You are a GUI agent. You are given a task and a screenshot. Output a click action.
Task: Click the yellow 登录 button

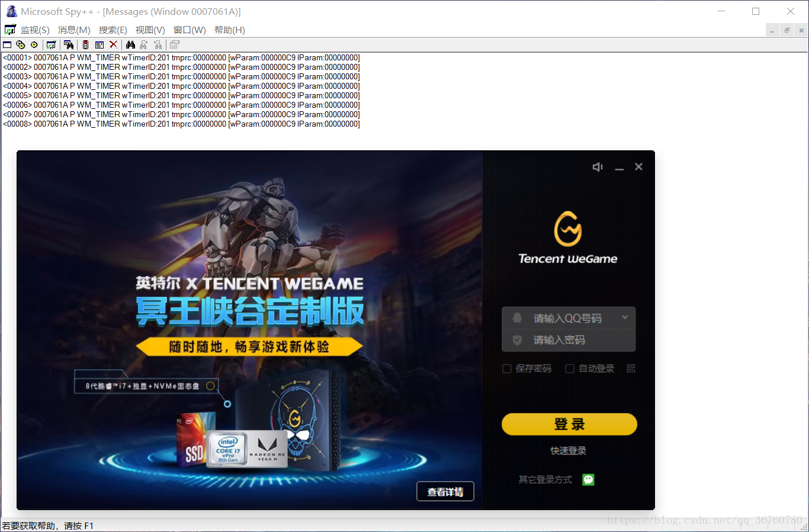click(569, 424)
